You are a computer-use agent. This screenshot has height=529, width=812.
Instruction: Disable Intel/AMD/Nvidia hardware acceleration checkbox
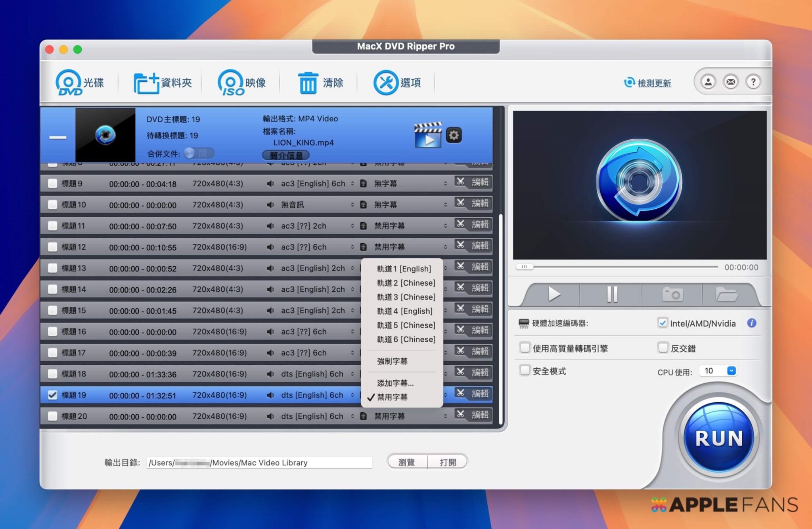662,323
